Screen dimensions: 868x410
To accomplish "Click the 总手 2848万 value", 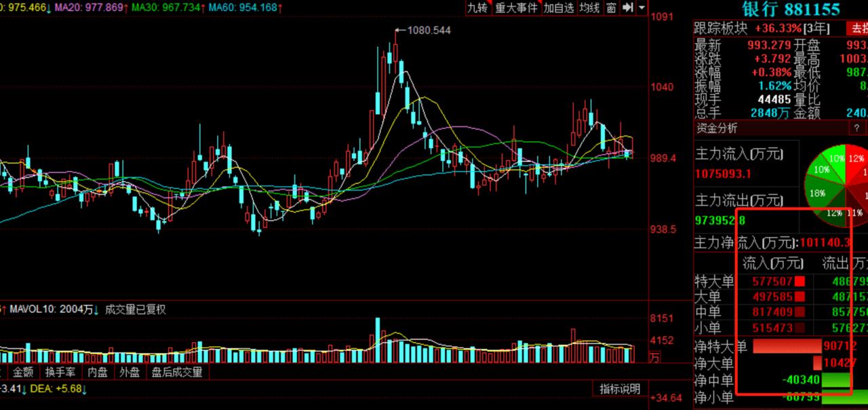I will 770,113.
